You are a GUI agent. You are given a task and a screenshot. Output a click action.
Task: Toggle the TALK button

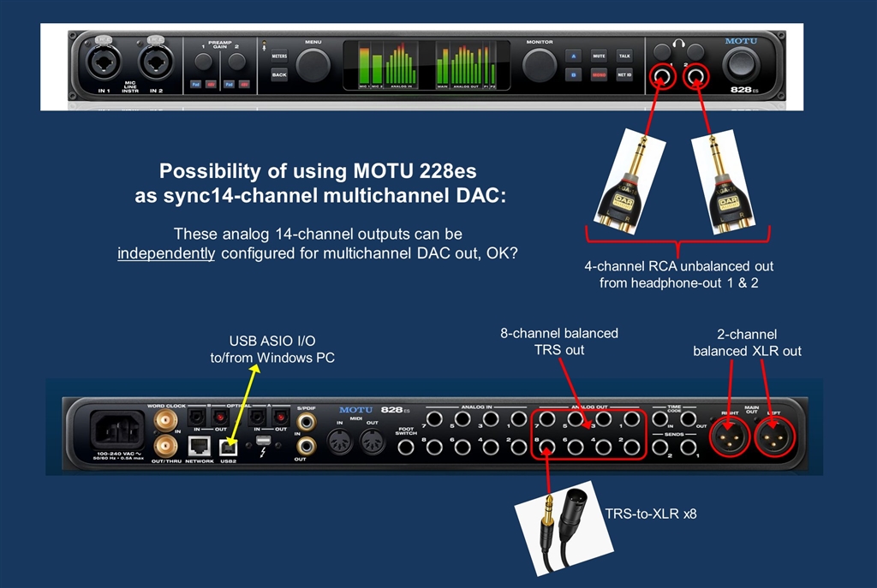tap(624, 56)
